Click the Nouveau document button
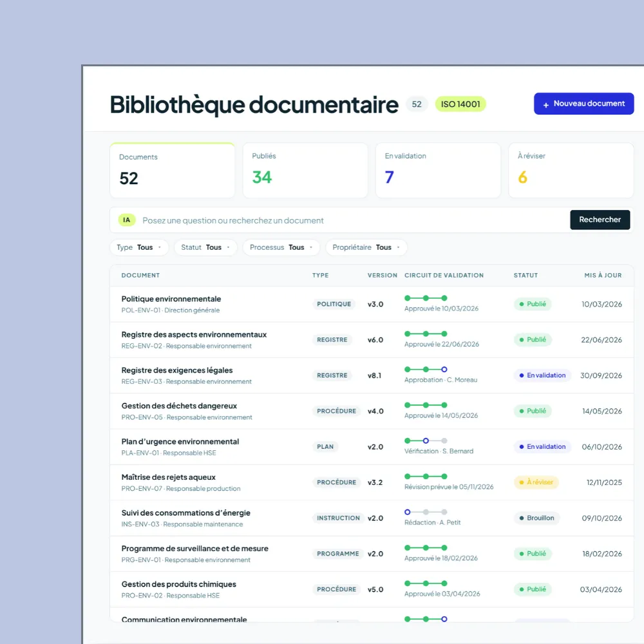Image resolution: width=644 pixels, height=644 pixels. (x=583, y=104)
